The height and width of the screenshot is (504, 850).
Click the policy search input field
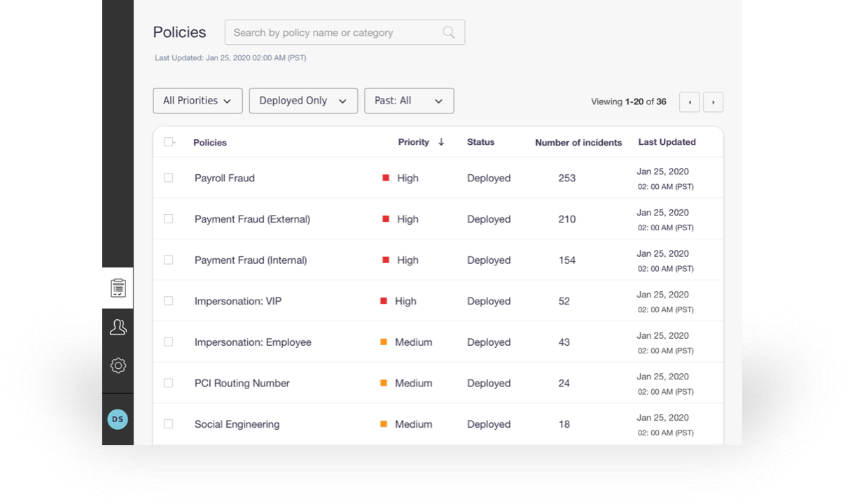click(333, 32)
